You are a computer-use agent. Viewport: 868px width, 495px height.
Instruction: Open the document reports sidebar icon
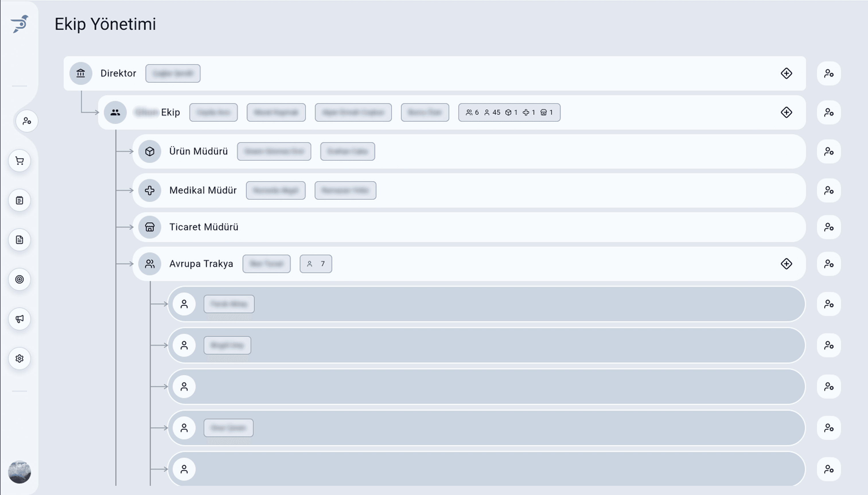coord(20,240)
